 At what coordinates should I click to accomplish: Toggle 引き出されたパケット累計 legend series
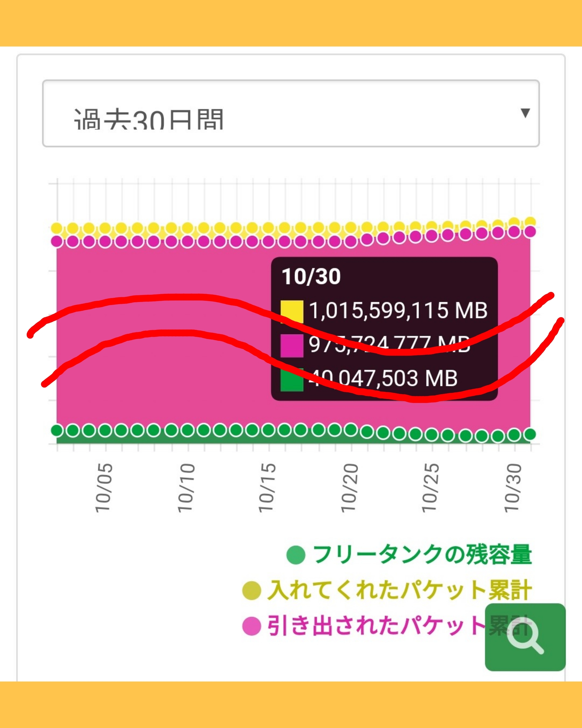point(376,626)
